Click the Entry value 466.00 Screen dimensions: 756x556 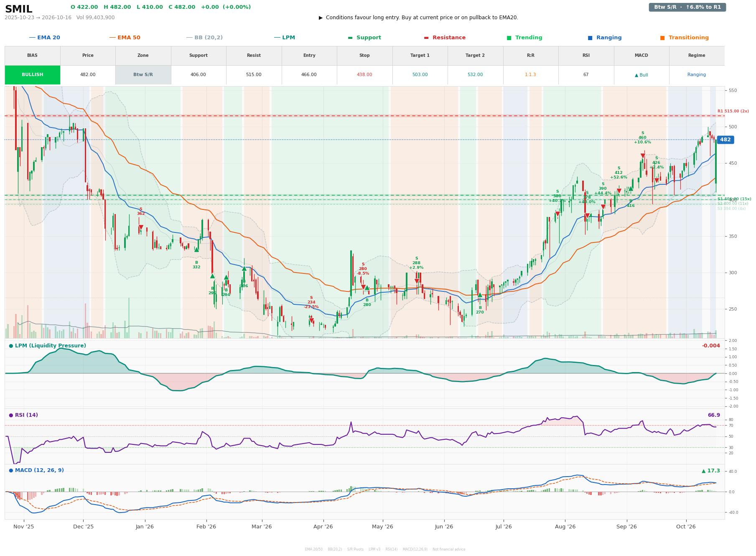[x=309, y=75]
